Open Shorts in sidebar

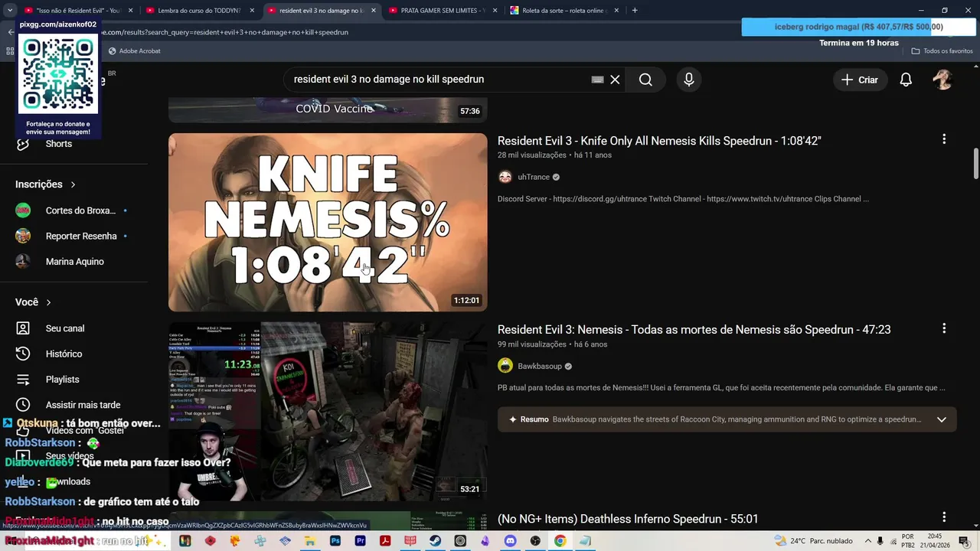click(x=58, y=144)
